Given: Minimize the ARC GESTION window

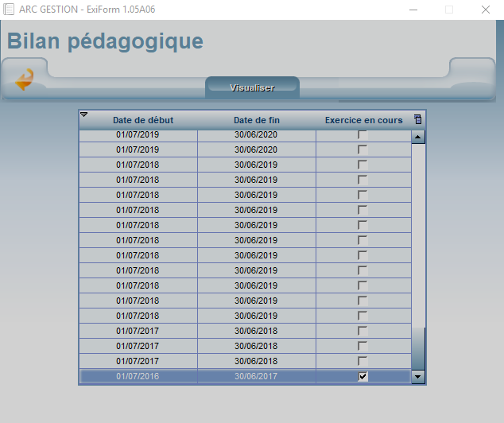Looking at the screenshot, I should coord(413,10).
